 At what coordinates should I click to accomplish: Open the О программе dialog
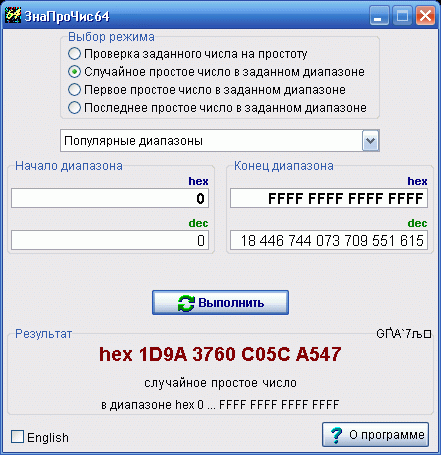tap(375, 435)
